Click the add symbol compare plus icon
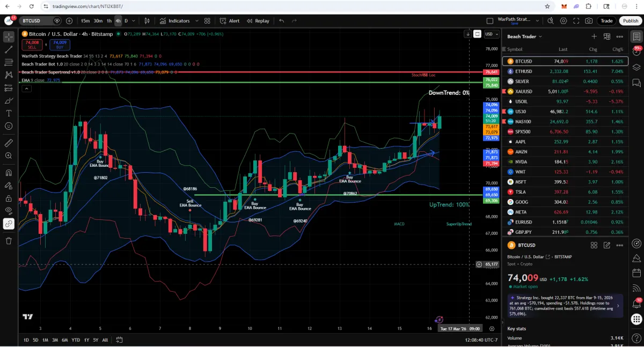 pos(69,21)
